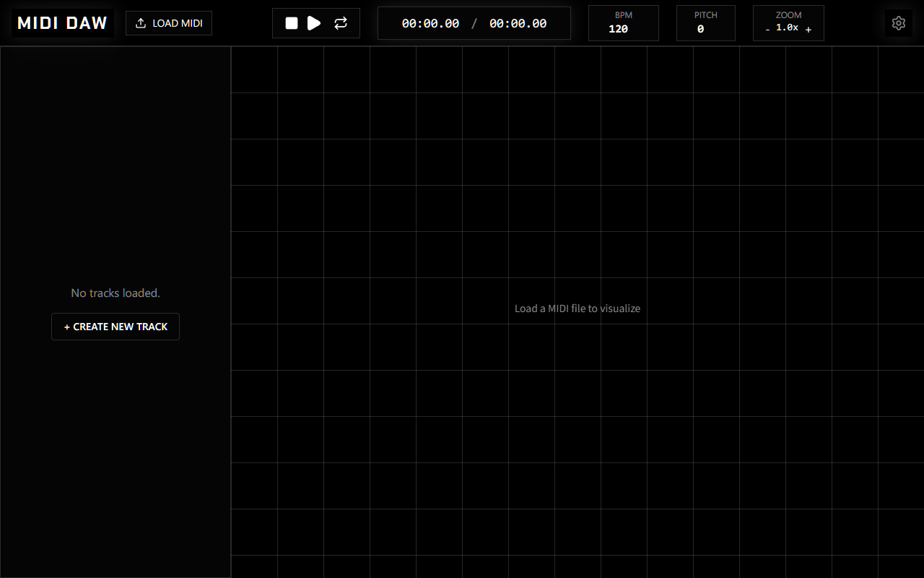
Task: Click the MIDI DAW logo title
Action: click(x=62, y=23)
